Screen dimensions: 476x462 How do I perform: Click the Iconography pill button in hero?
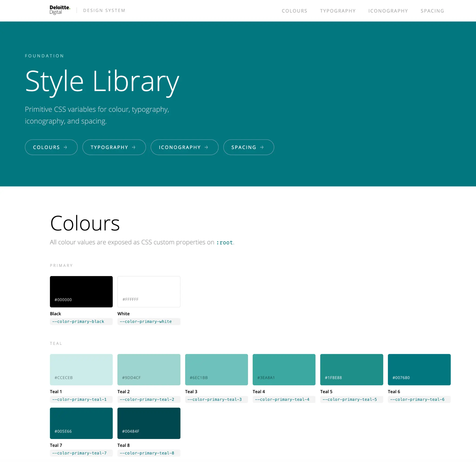[x=185, y=147]
